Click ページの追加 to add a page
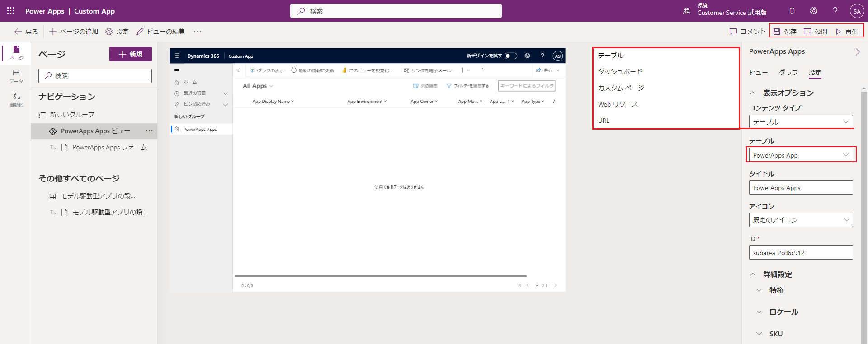868x344 pixels. tap(74, 32)
